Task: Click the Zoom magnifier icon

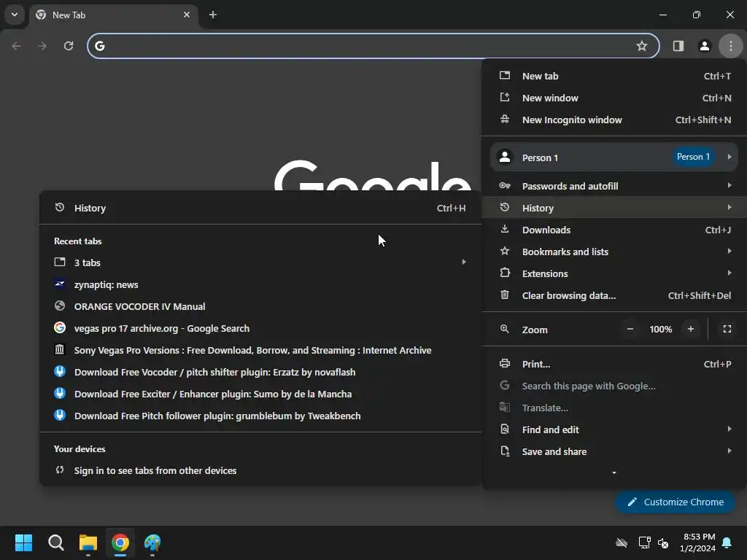Action: coord(505,329)
